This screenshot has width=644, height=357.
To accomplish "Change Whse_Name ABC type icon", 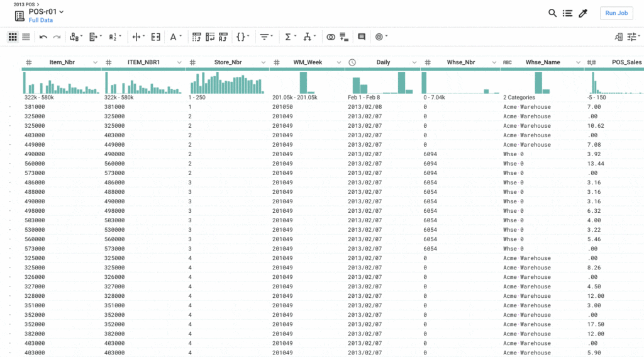I will click(x=508, y=62).
